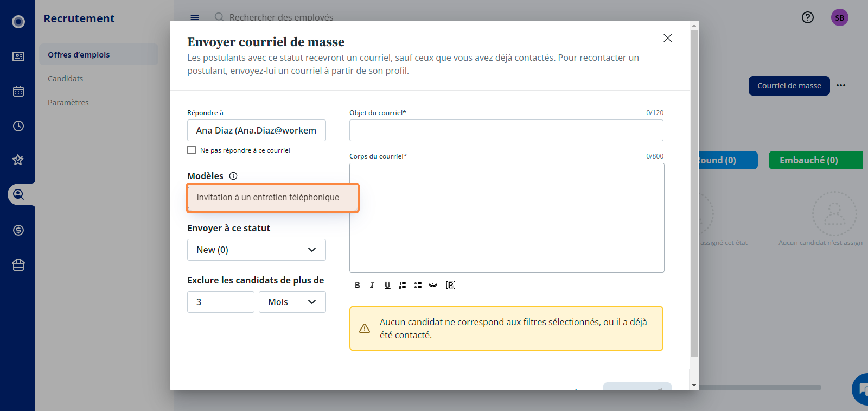
Task: Toggle the hamburger menu icon
Action: point(195,17)
